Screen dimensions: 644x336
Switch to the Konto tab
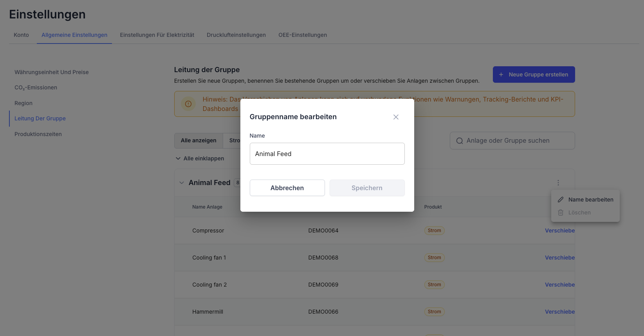tap(21, 35)
